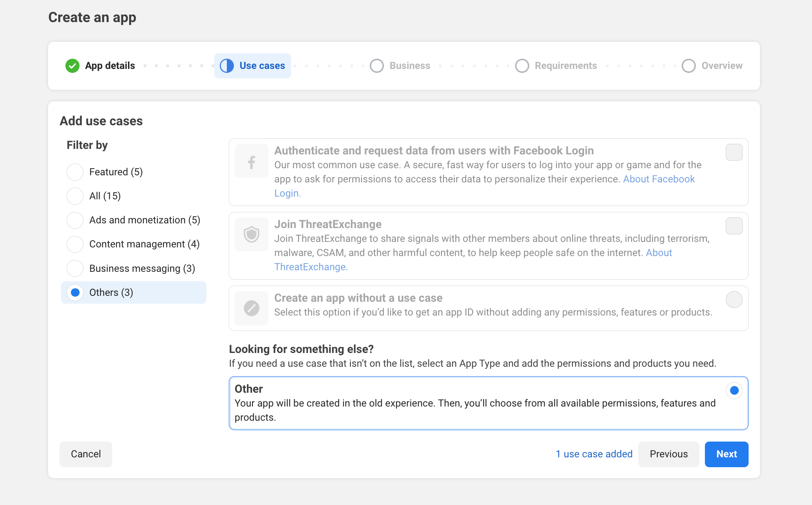Click the Previous button
Viewport: 812px width, 505px height.
pos(669,454)
